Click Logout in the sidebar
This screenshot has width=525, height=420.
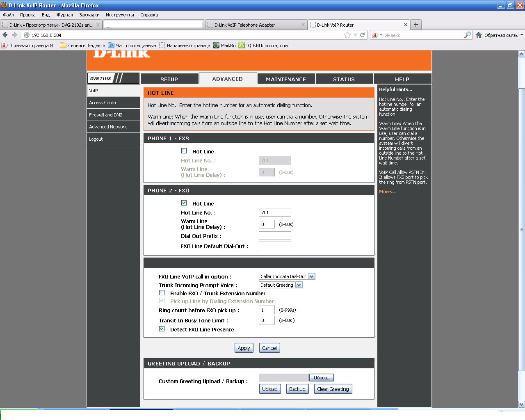point(114,139)
